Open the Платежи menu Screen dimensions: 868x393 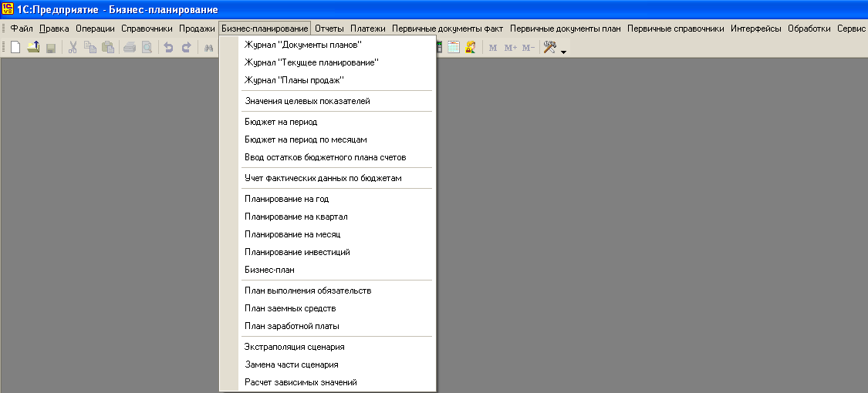coord(367,29)
